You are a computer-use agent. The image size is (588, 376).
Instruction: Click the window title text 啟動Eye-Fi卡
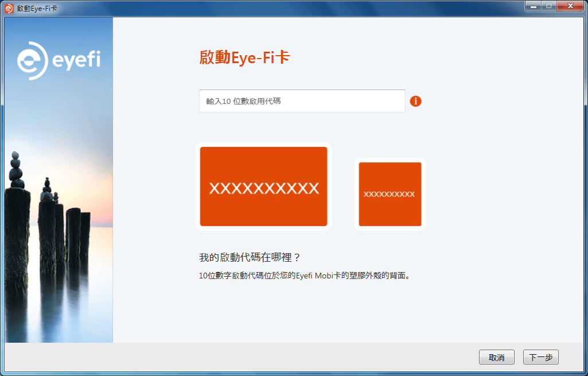[x=36, y=7]
